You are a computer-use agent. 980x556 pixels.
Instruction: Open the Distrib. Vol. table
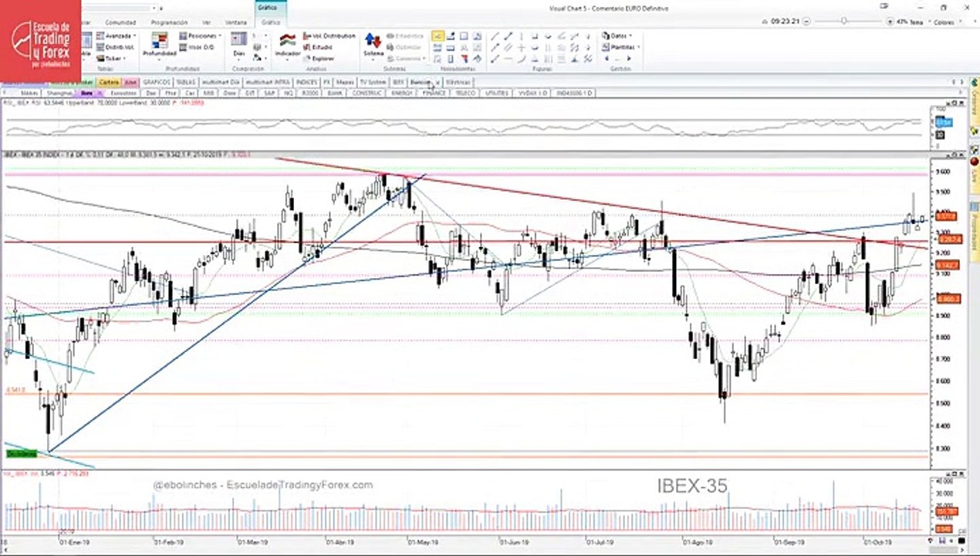(x=116, y=47)
